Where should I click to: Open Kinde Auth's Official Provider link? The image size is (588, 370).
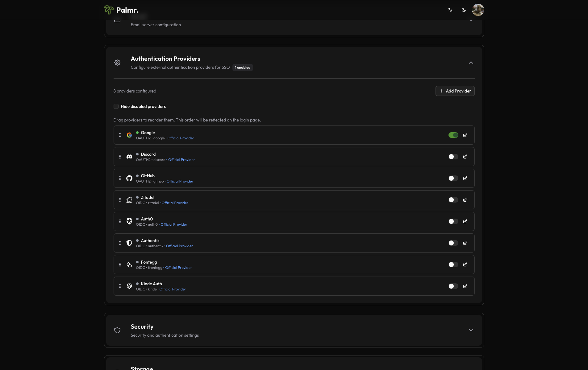coord(173,289)
